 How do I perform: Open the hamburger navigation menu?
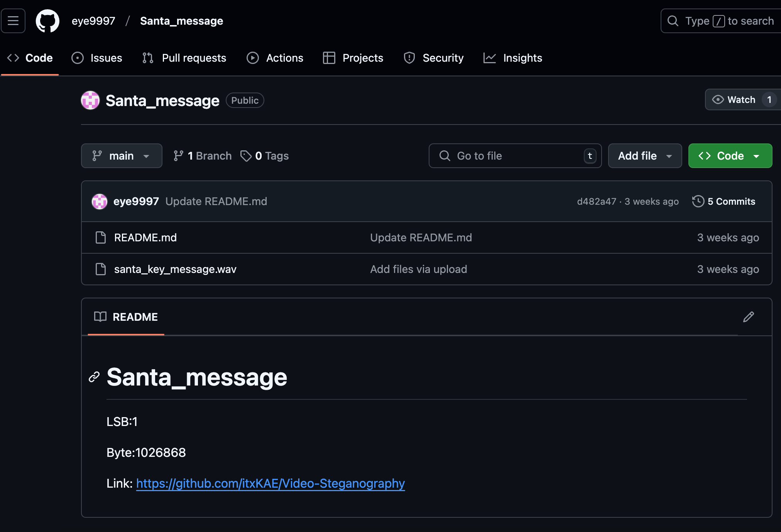[x=13, y=21]
